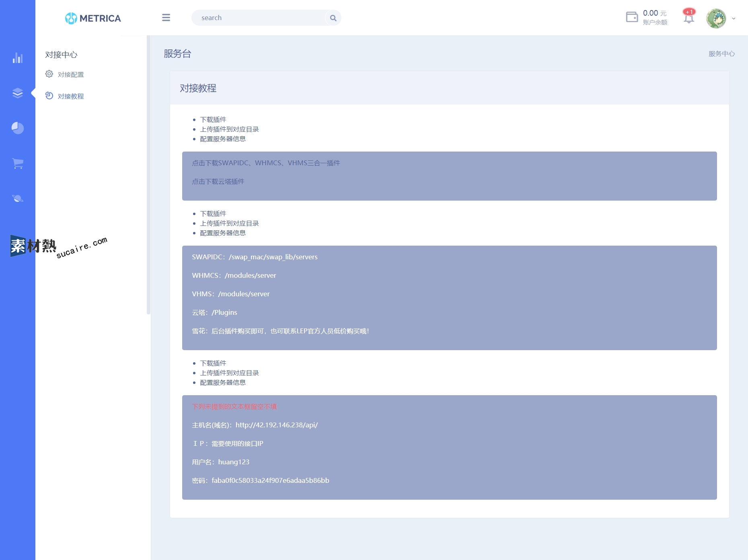Click the 对接教程 card header title
This screenshot has width=748, height=560.
coord(198,88)
